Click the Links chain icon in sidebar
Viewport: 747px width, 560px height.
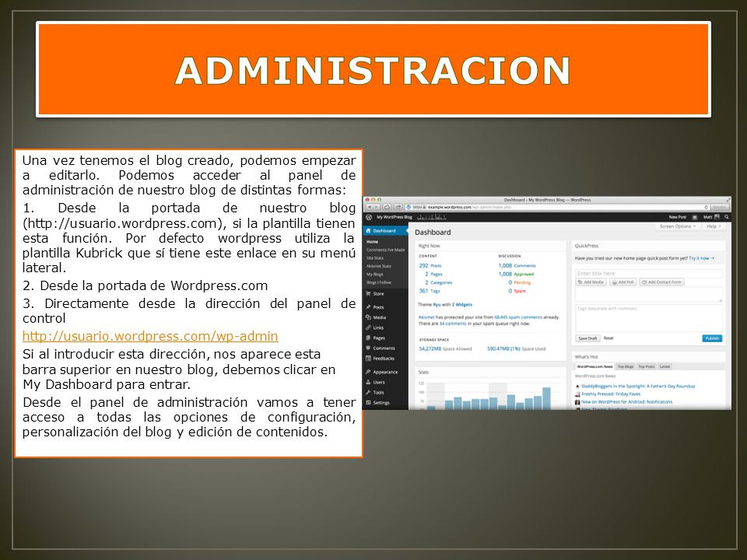(x=368, y=327)
